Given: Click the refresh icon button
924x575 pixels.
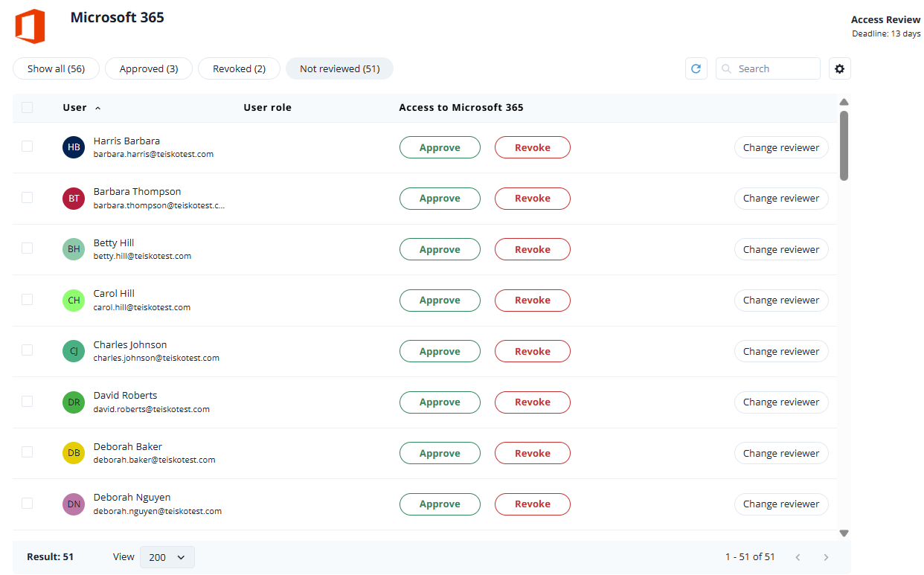Looking at the screenshot, I should (696, 69).
